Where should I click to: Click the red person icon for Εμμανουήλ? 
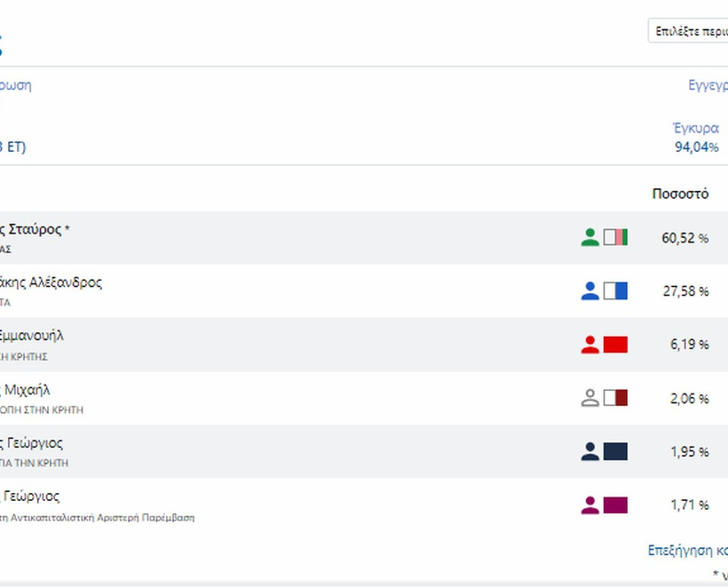(590, 345)
